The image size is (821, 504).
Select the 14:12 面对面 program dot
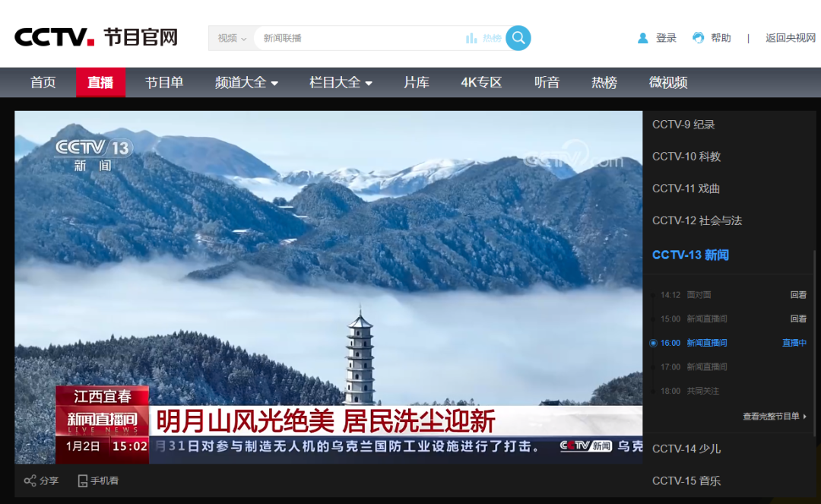[652, 294]
